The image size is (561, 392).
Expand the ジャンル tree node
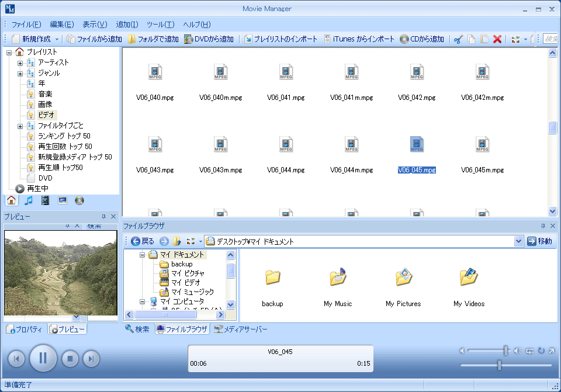point(20,74)
